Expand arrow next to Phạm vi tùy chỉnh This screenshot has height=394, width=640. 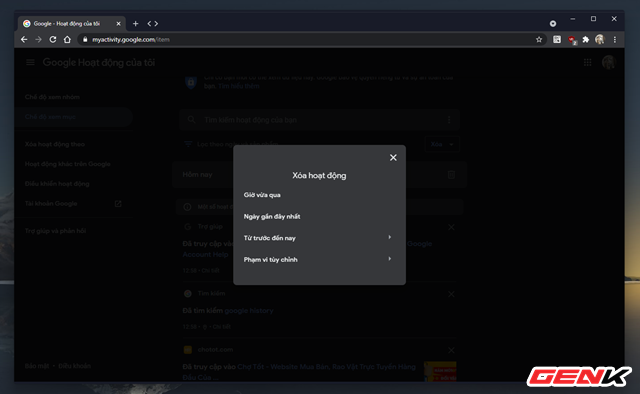coord(389,259)
